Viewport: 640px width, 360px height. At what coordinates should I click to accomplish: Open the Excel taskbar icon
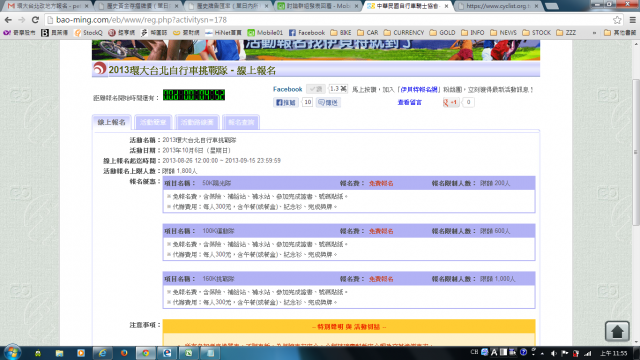click(189, 353)
